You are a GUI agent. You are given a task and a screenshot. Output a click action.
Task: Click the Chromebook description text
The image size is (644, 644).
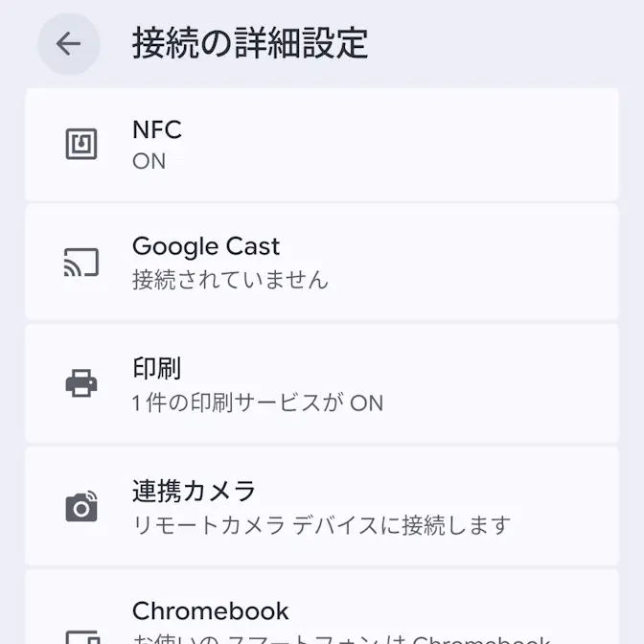click(341, 638)
